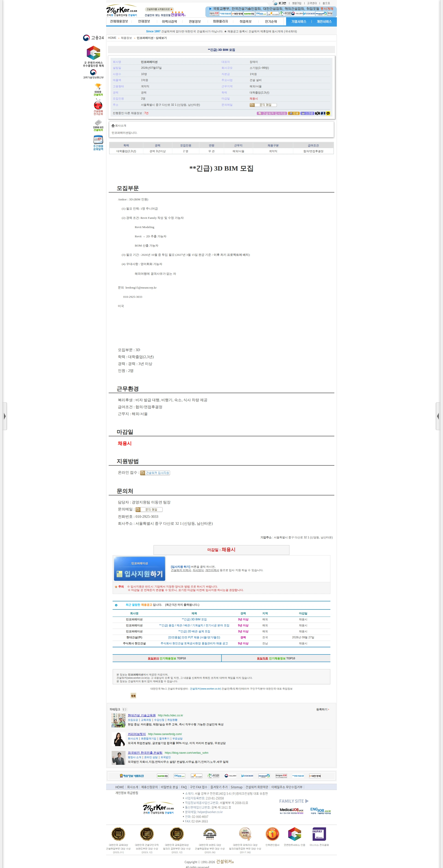Expand the left side panel arrow
443x868 pixels.
[5, 416]
